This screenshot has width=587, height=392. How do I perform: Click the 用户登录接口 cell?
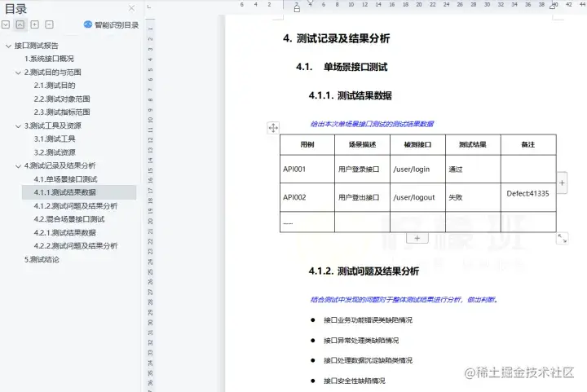click(x=362, y=169)
